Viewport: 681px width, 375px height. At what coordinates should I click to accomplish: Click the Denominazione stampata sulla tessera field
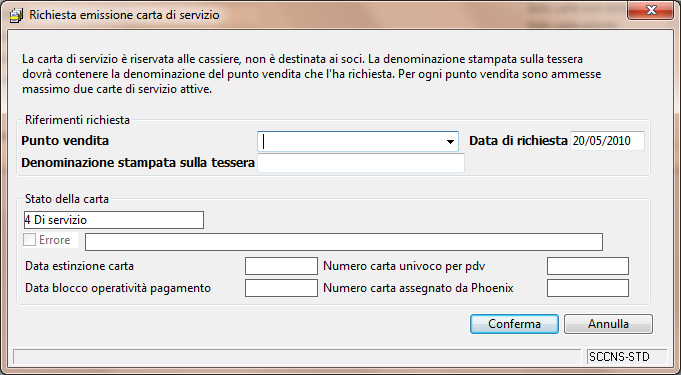(x=361, y=163)
